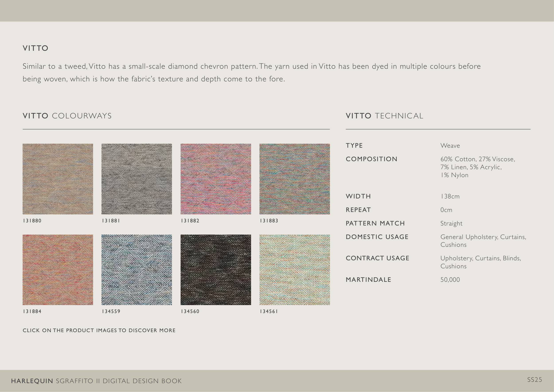The height and width of the screenshot is (392, 554).
Task: Click 'Click on the product images' text
Action: (99, 330)
